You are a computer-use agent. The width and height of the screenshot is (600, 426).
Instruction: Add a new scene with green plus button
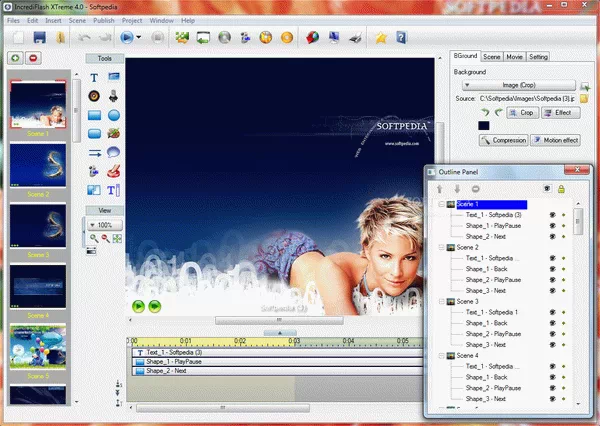tap(15, 58)
